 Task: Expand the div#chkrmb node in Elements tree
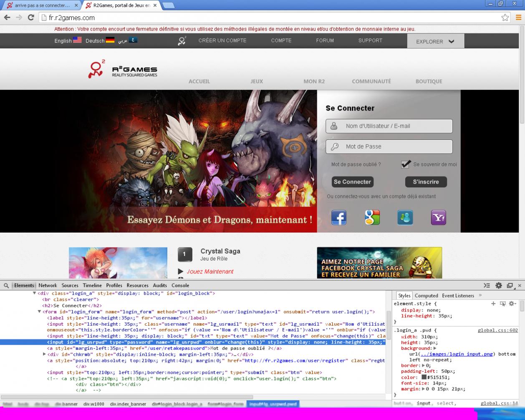click(45, 354)
